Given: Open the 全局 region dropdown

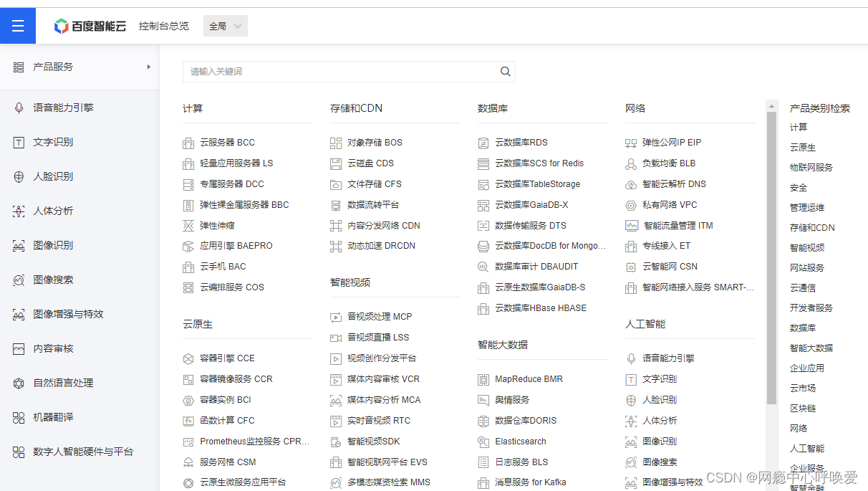Looking at the screenshot, I should (x=226, y=26).
